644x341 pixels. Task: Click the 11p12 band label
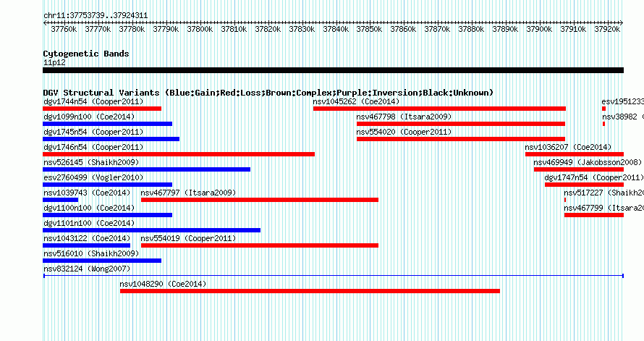pos(54,62)
